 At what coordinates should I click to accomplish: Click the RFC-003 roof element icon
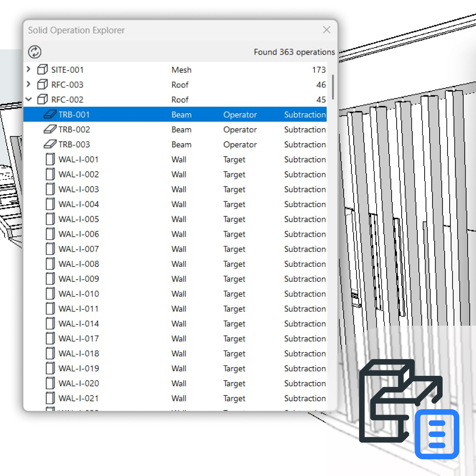[42, 85]
